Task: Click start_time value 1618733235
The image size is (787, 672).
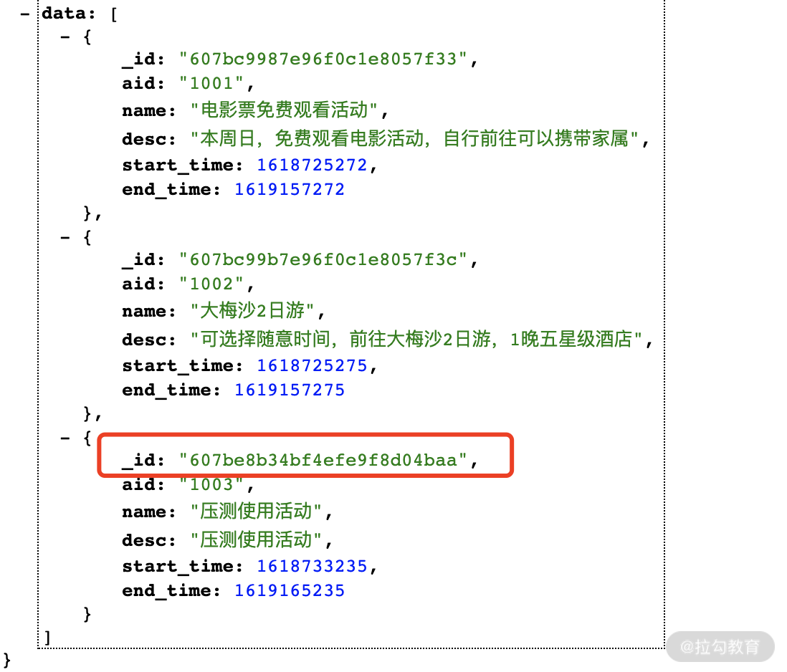Action: pyautogui.click(x=313, y=566)
